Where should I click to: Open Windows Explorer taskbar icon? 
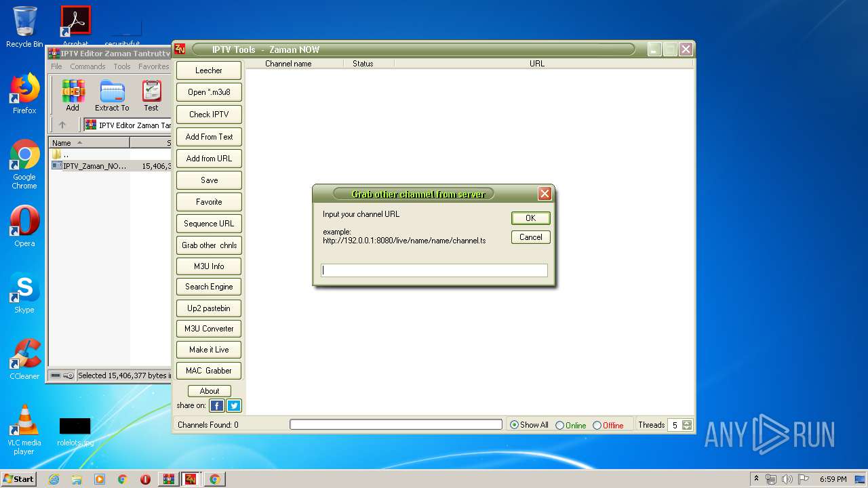(x=77, y=479)
